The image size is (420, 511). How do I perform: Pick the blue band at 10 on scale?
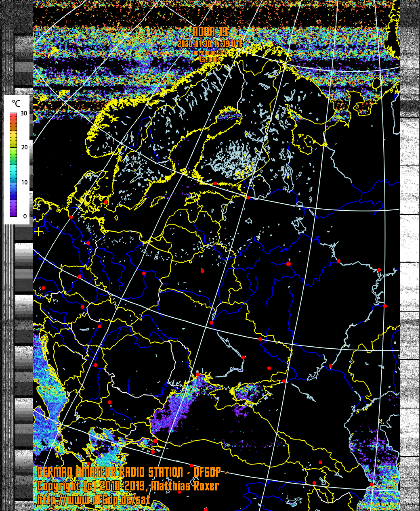(x=13, y=184)
